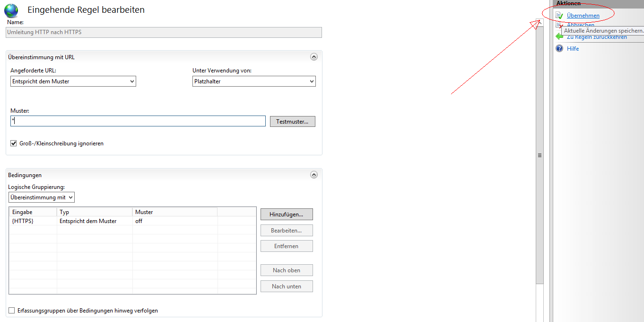Click the globe icon beside the page title

tap(11, 10)
